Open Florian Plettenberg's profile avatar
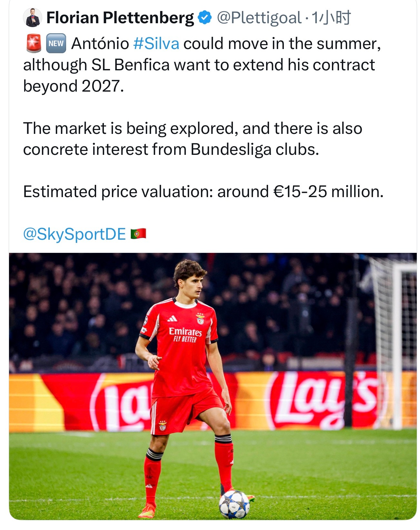The image size is (420, 530). tap(33, 17)
